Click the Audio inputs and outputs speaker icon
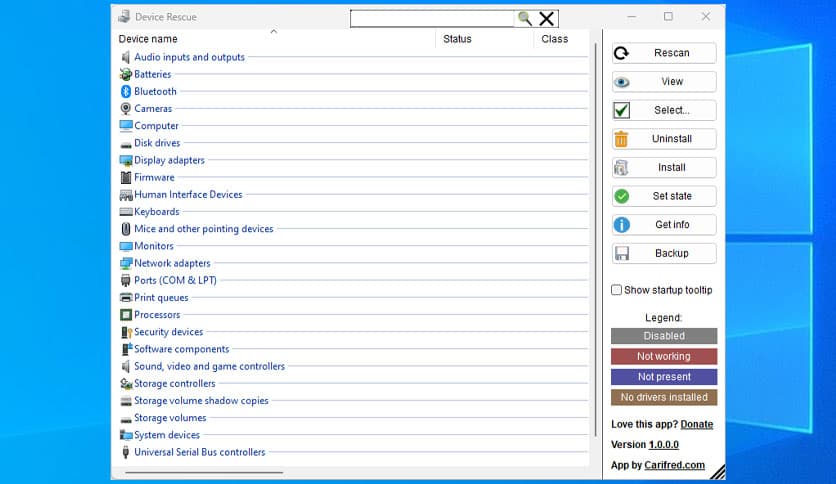 pos(126,57)
